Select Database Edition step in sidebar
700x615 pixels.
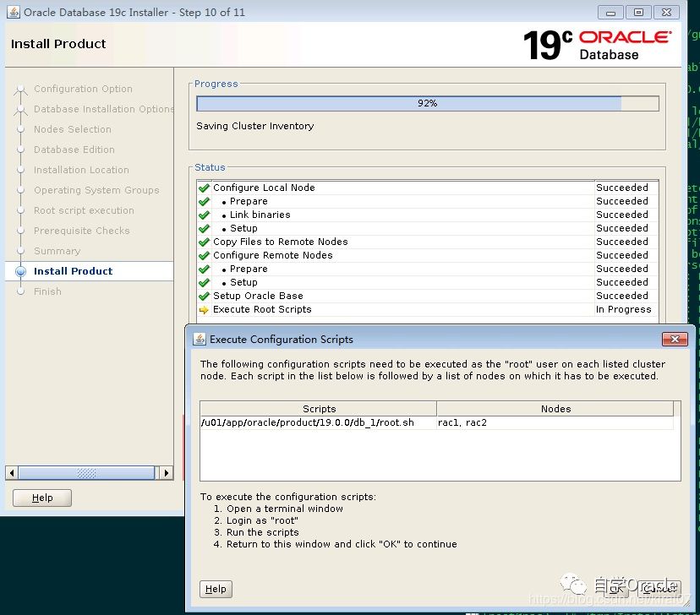point(74,150)
